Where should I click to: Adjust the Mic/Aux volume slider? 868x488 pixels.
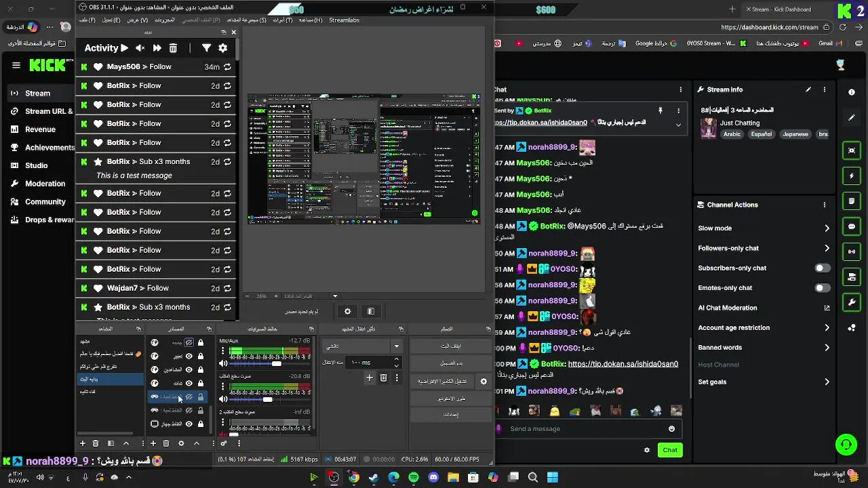pos(276,364)
